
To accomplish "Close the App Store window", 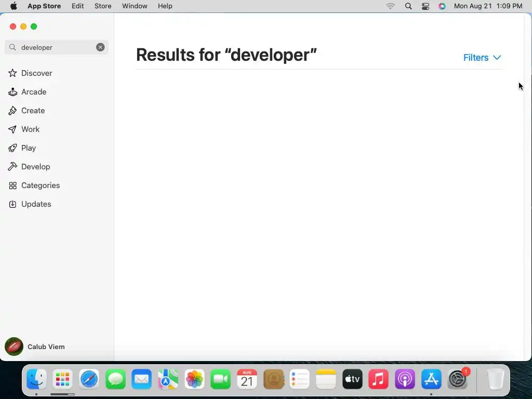I will [x=13, y=26].
